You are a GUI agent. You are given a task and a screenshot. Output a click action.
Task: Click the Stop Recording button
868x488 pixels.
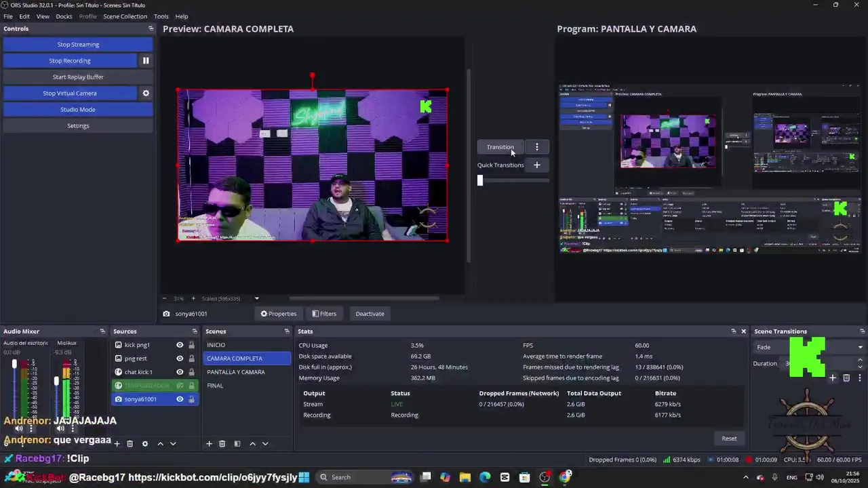coord(70,60)
